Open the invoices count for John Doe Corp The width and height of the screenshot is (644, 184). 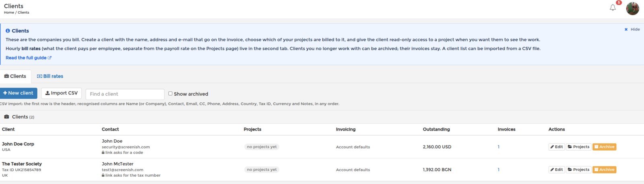[498, 147]
